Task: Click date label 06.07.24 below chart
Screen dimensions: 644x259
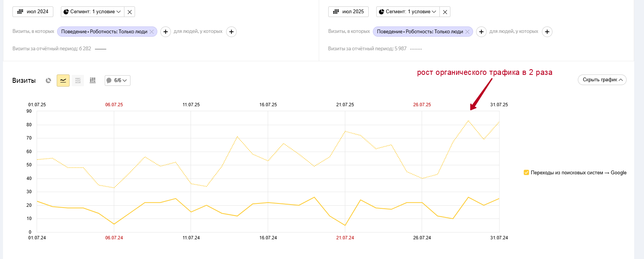Action: coord(114,238)
